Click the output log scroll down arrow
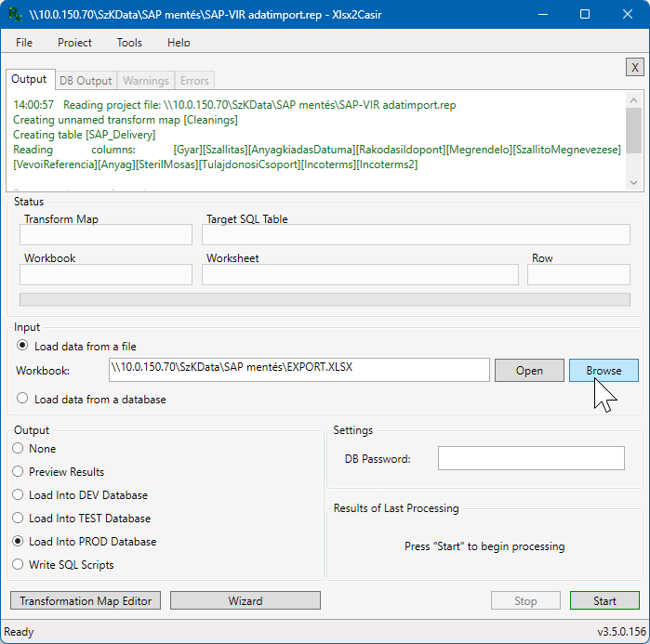The width and height of the screenshot is (650, 644). point(633,182)
